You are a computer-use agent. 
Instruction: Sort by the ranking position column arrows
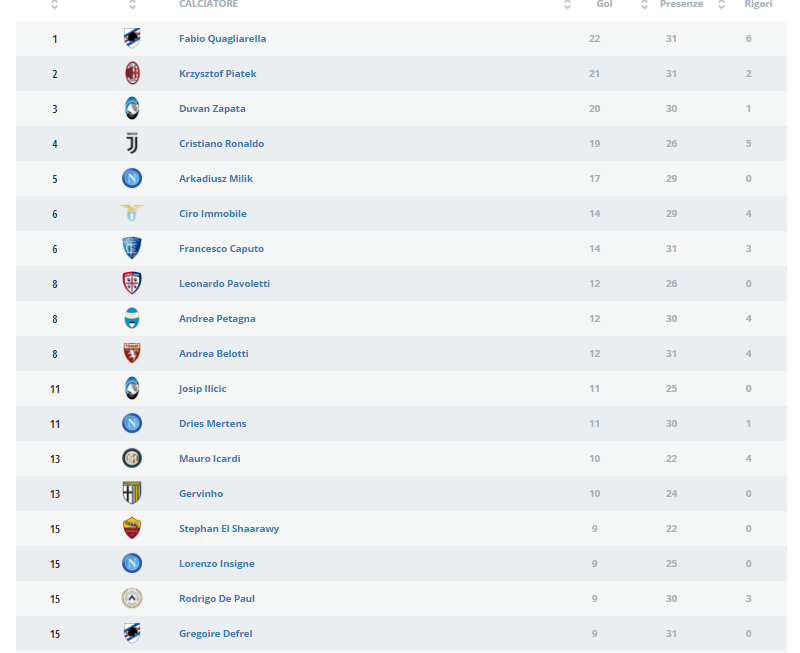[55, 5]
